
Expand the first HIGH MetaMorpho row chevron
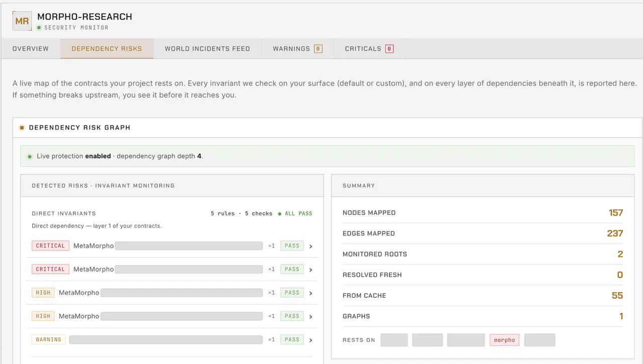click(311, 293)
